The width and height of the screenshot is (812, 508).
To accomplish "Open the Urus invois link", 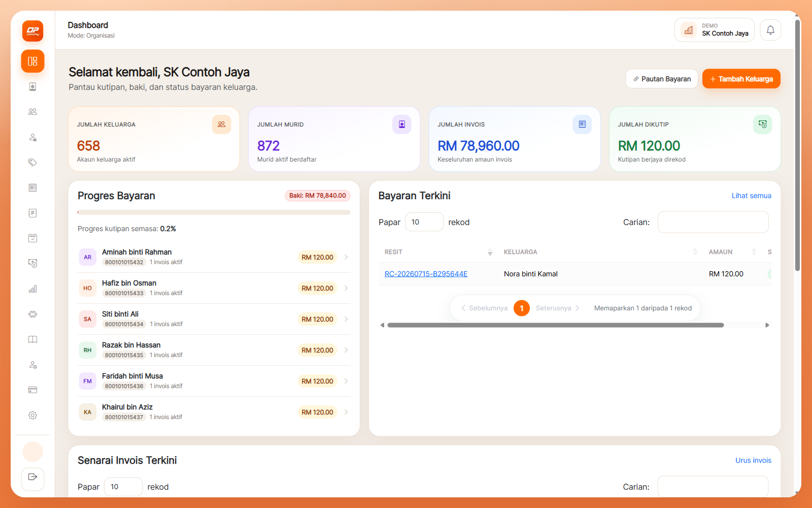I will (x=753, y=460).
